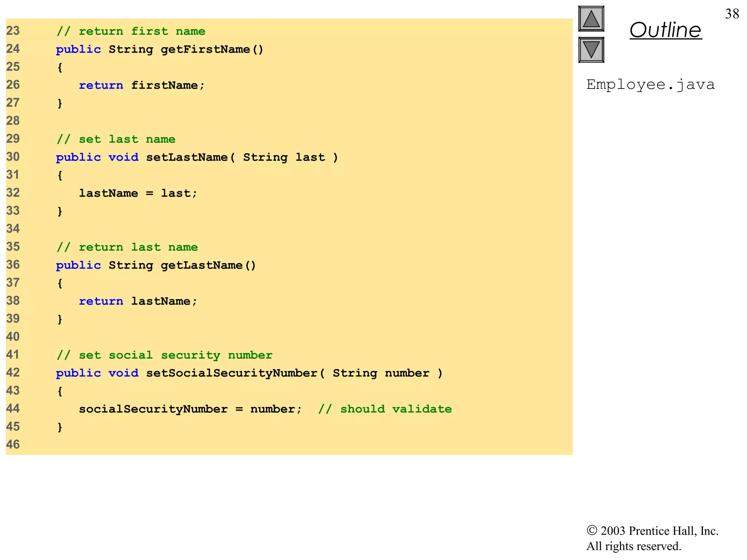Click line number 36
This screenshot has width=747, height=560.
pyautogui.click(x=13, y=265)
